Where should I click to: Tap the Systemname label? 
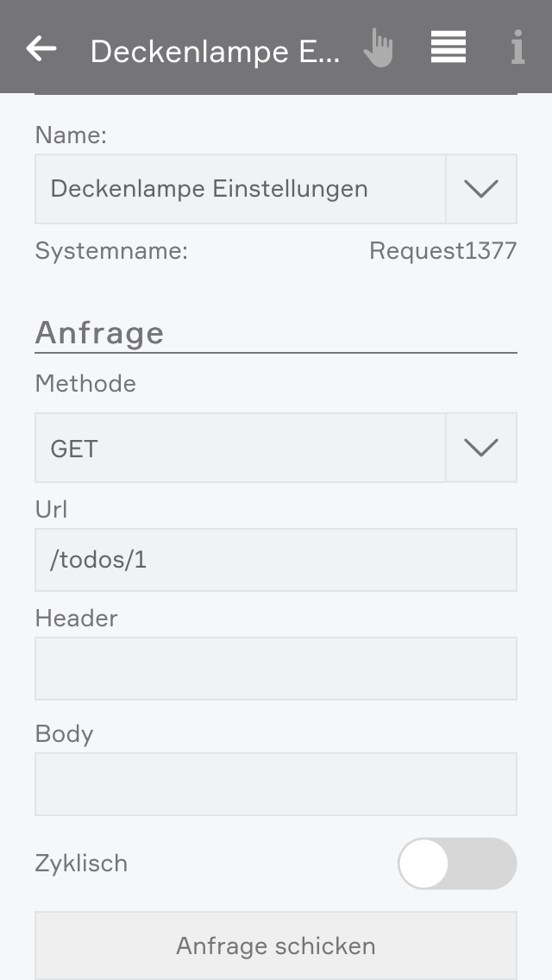click(x=111, y=251)
